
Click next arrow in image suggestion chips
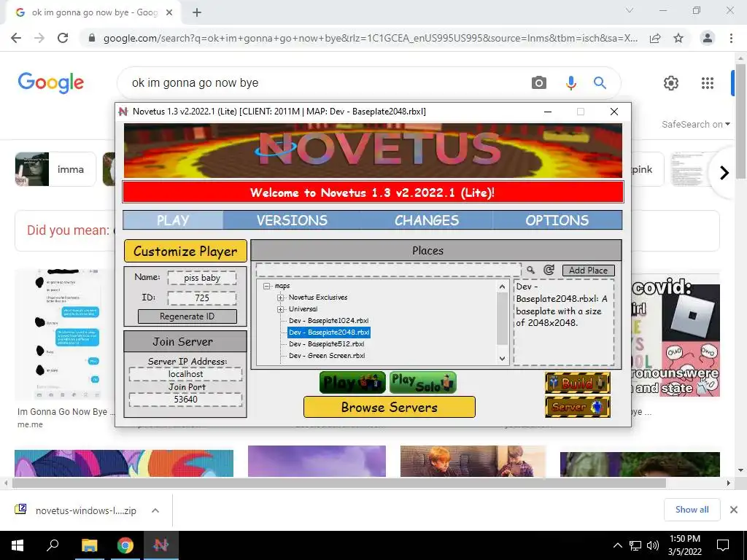[x=724, y=172]
